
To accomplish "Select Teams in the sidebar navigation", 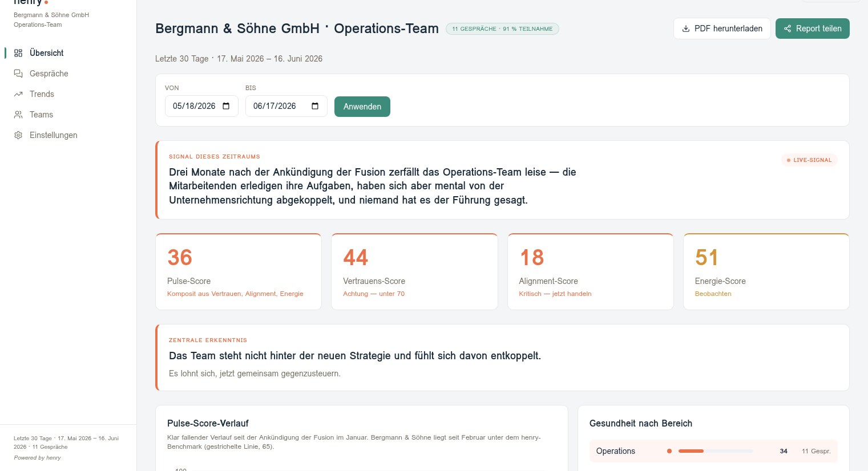I will [68, 115].
